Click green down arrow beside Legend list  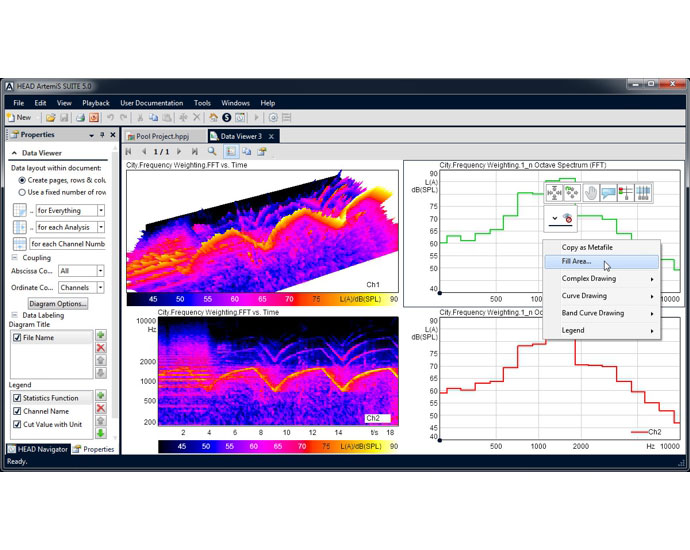click(100, 435)
